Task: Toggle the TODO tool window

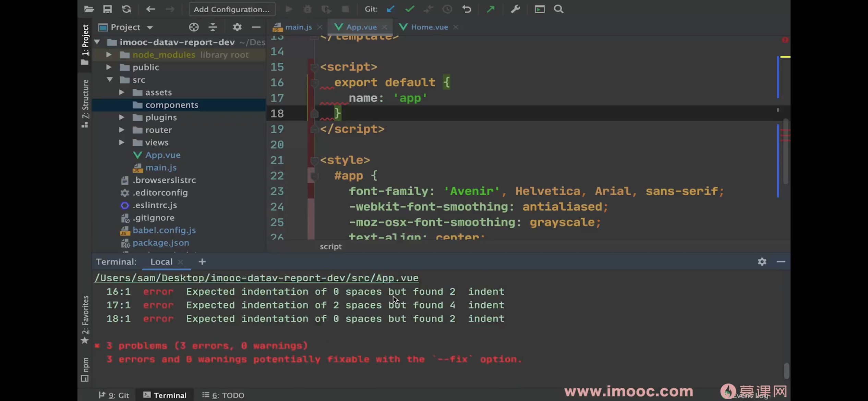Action: click(x=223, y=395)
